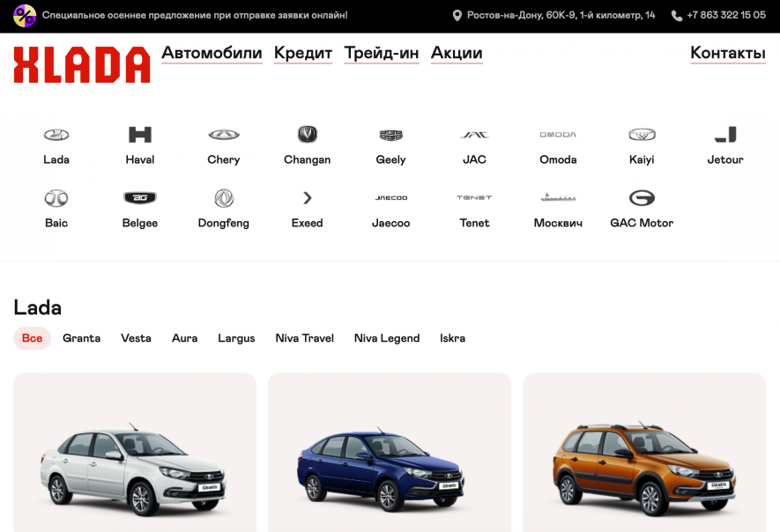Select the Niva Travel filter tab

click(304, 338)
